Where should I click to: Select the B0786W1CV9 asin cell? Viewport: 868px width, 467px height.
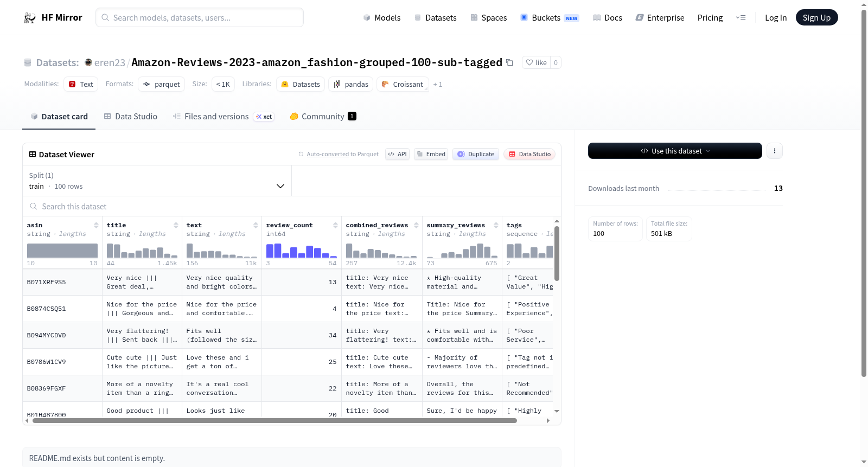(x=62, y=362)
